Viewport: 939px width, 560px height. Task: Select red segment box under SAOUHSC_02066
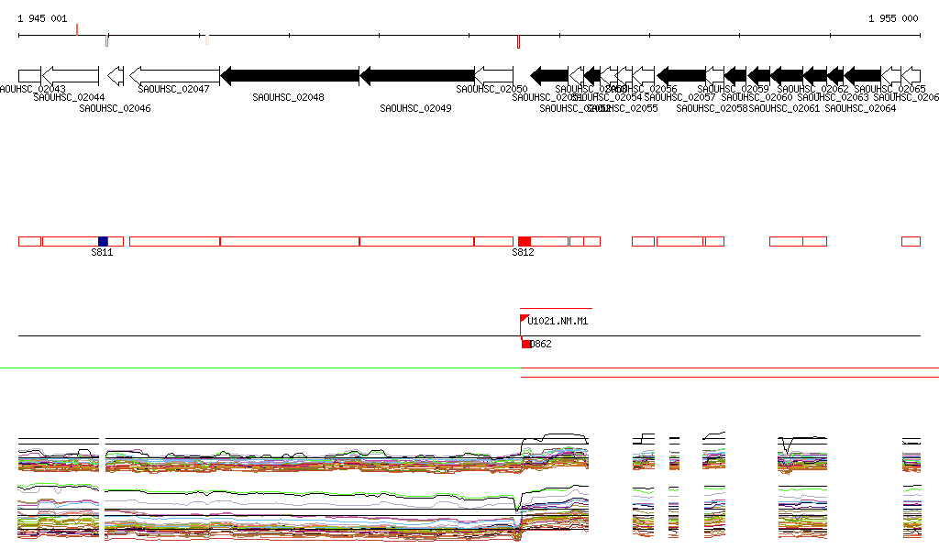pyautogui.click(x=911, y=242)
